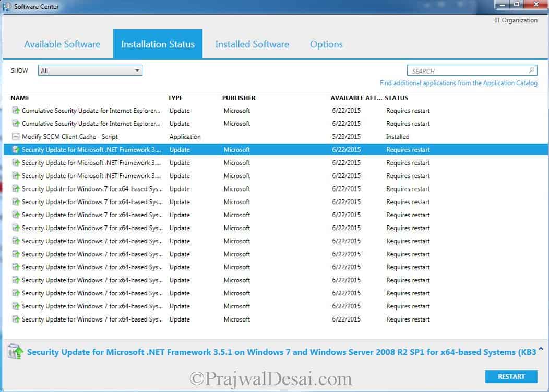Open the Installed Software tab
549x392 pixels.
point(252,44)
